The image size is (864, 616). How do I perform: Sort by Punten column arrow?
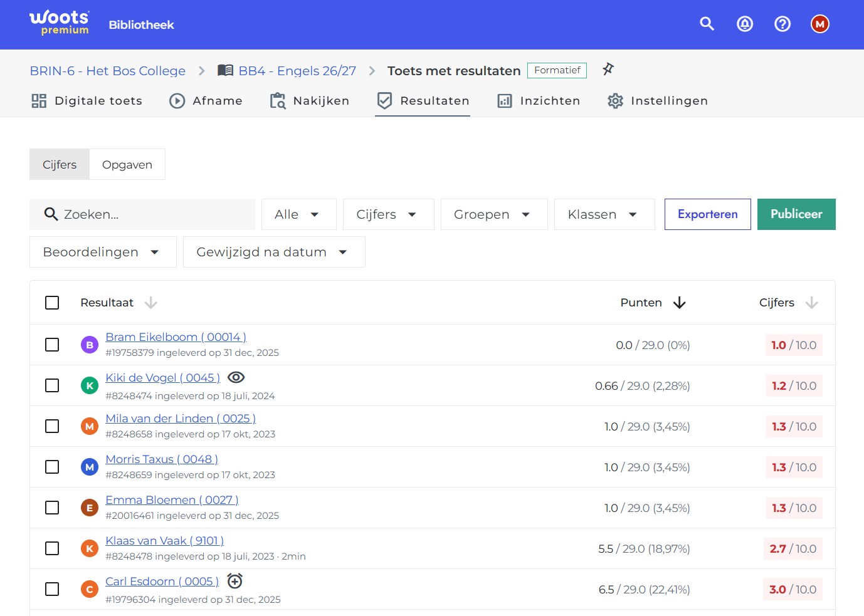pyautogui.click(x=679, y=303)
